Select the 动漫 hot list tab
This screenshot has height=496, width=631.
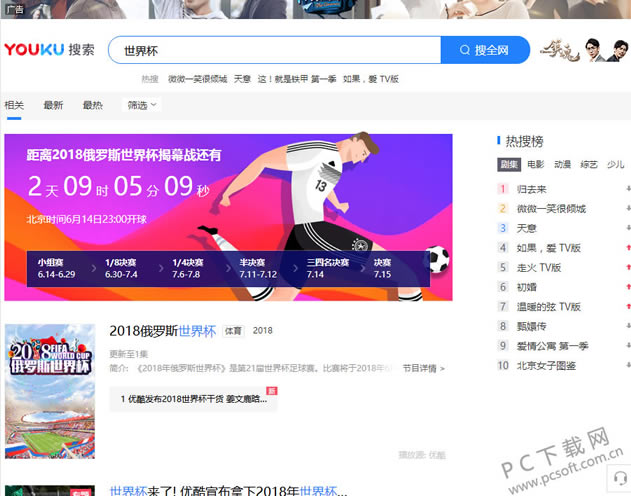click(563, 165)
